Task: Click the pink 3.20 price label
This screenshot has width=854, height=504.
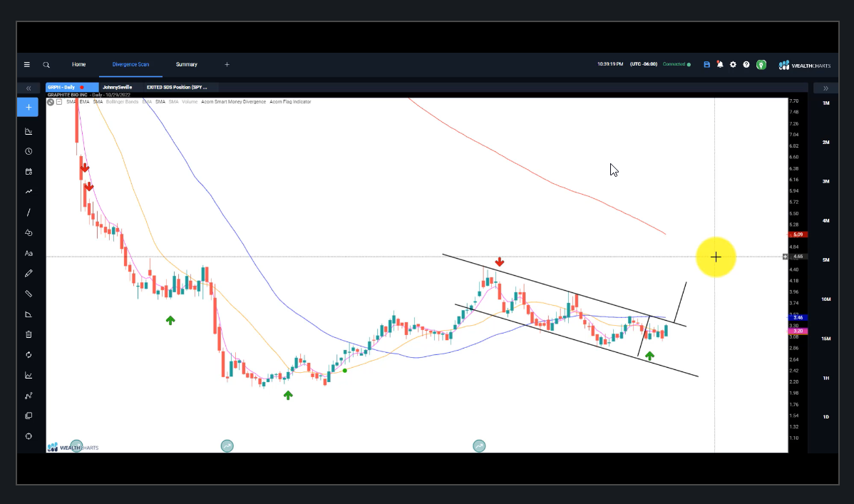Action: point(798,331)
